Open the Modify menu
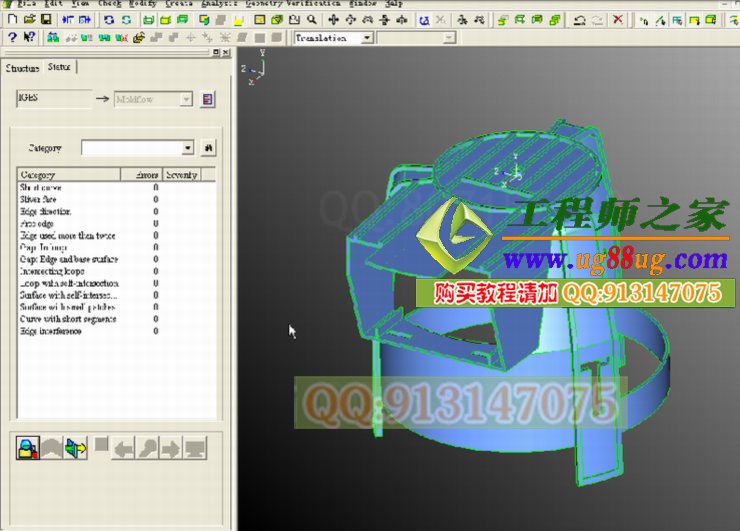Image resolution: width=740 pixels, height=531 pixels. [x=141, y=4]
